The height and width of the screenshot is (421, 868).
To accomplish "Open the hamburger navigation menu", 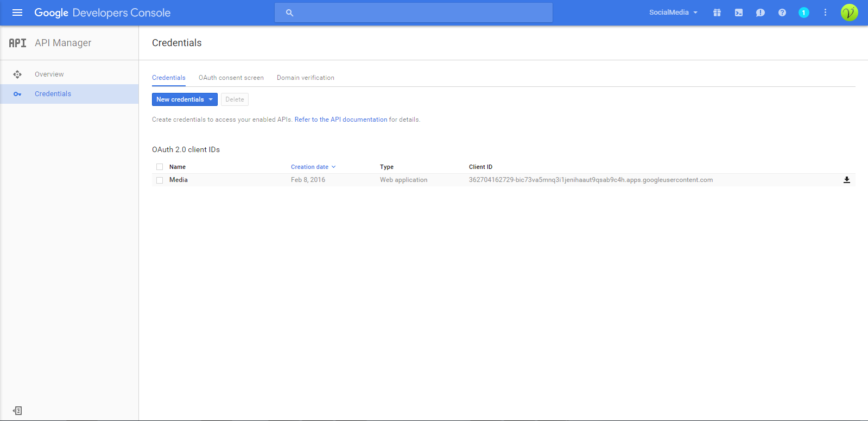I will point(17,12).
